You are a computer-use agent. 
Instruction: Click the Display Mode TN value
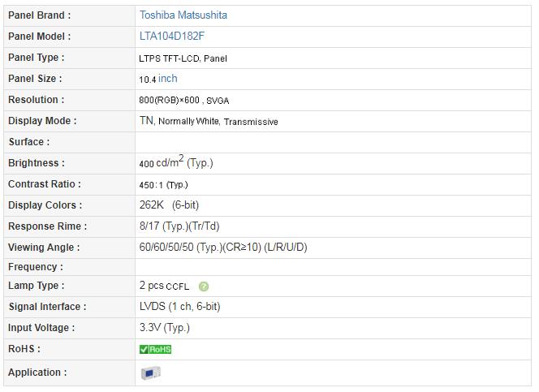pos(146,121)
